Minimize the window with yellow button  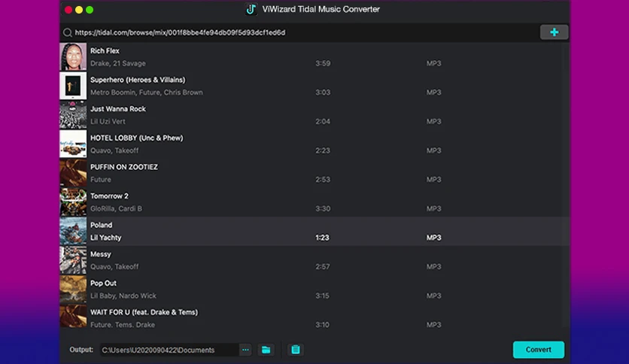(79, 10)
